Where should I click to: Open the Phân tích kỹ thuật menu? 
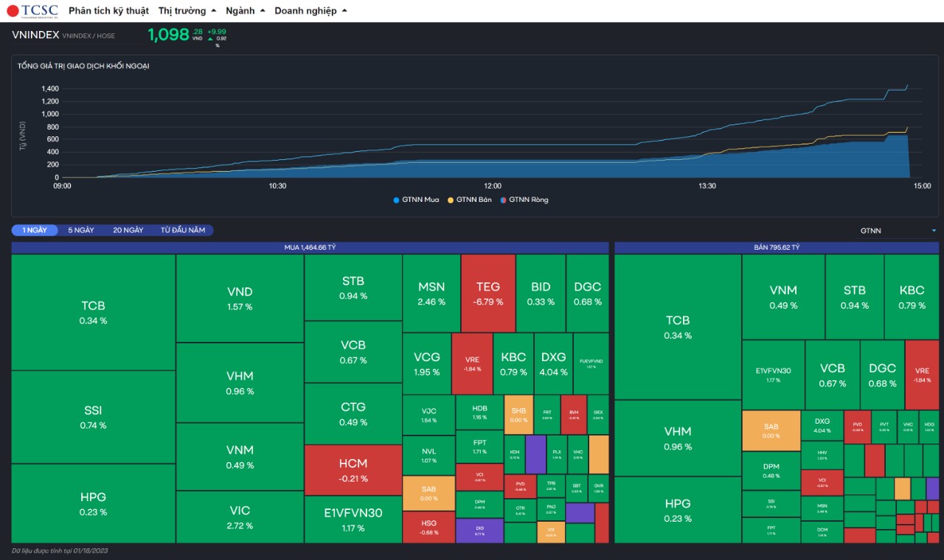click(108, 11)
